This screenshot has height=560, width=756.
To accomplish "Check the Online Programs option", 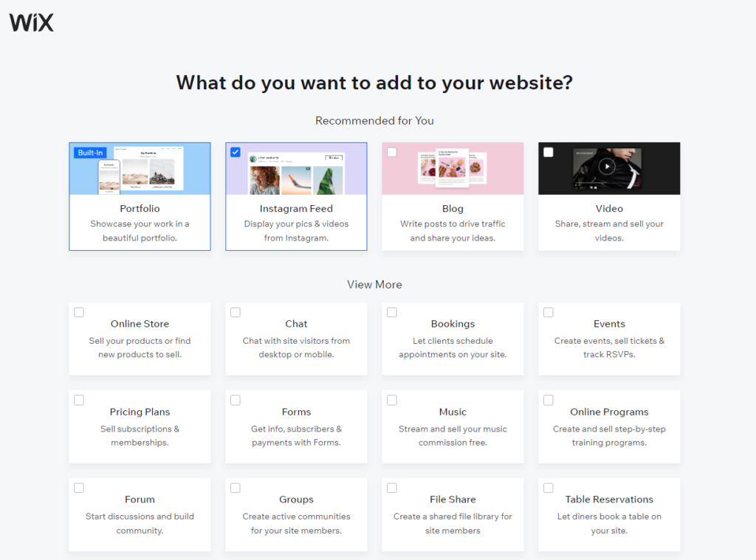I will click(x=549, y=400).
